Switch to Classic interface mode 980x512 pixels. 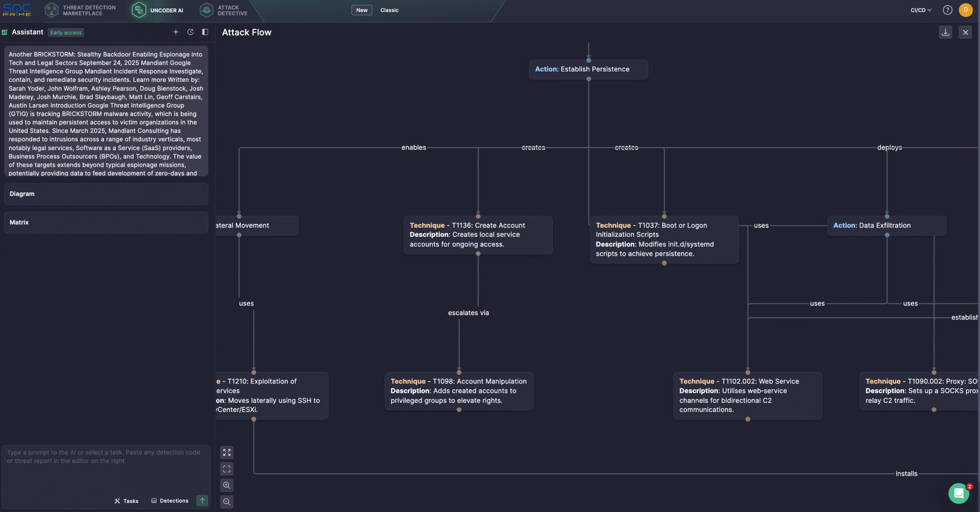pyautogui.click(x=389, y=10)
